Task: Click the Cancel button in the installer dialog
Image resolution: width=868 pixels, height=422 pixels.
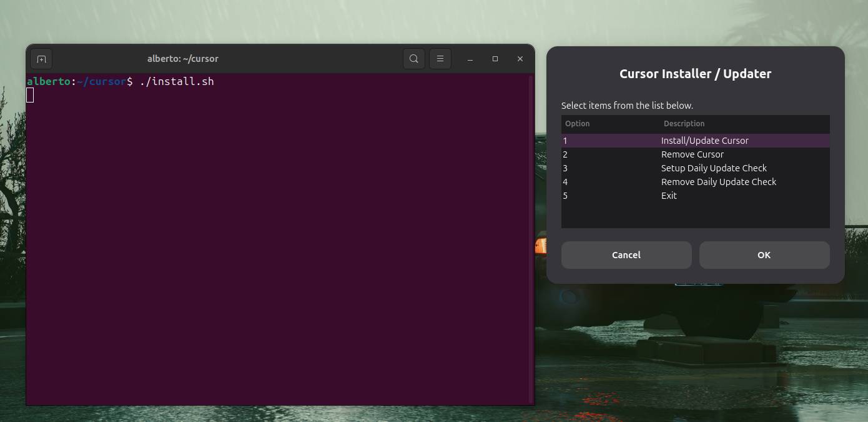Action: tap(626, 255)
